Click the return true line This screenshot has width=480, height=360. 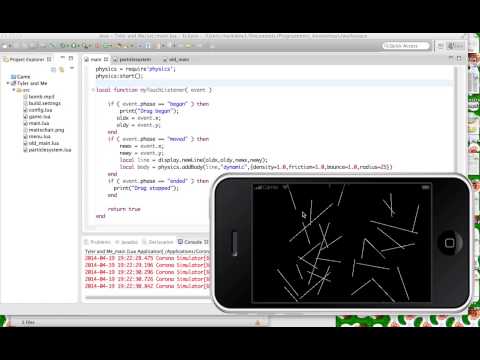coord(124,209)
